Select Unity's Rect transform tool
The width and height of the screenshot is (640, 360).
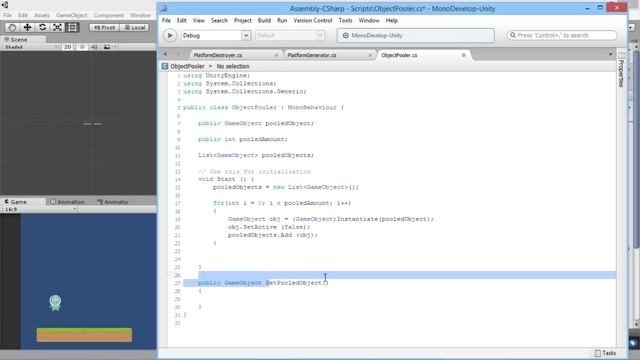(72, 27)
